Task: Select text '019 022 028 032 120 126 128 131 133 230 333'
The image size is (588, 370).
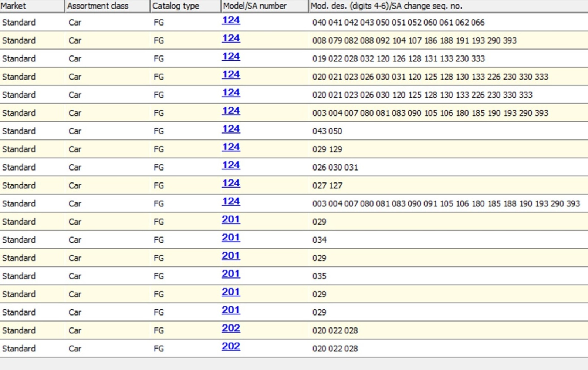Action: click(x=398, y=59)
